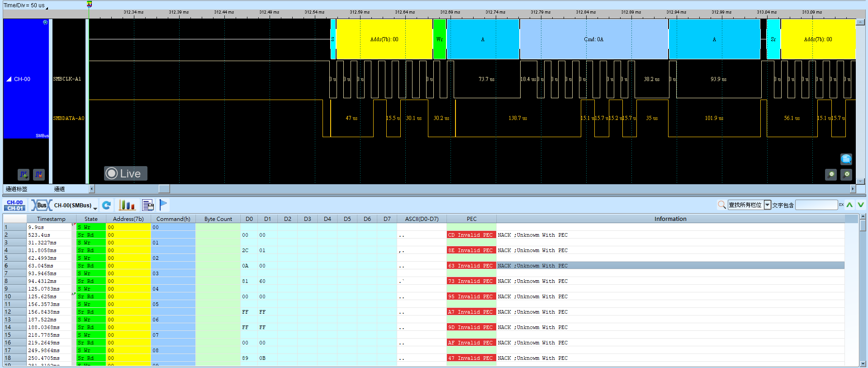Save the report list to file

click(148, 206)
